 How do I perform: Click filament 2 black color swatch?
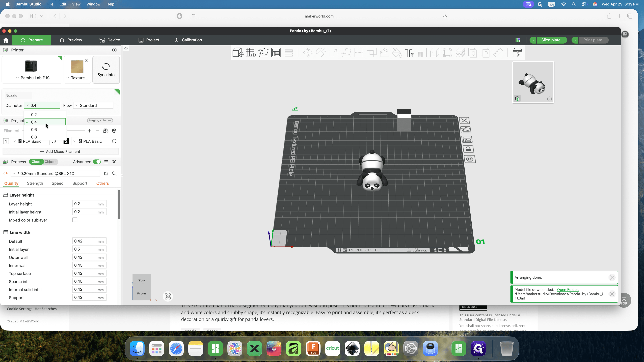click(66, 141)
